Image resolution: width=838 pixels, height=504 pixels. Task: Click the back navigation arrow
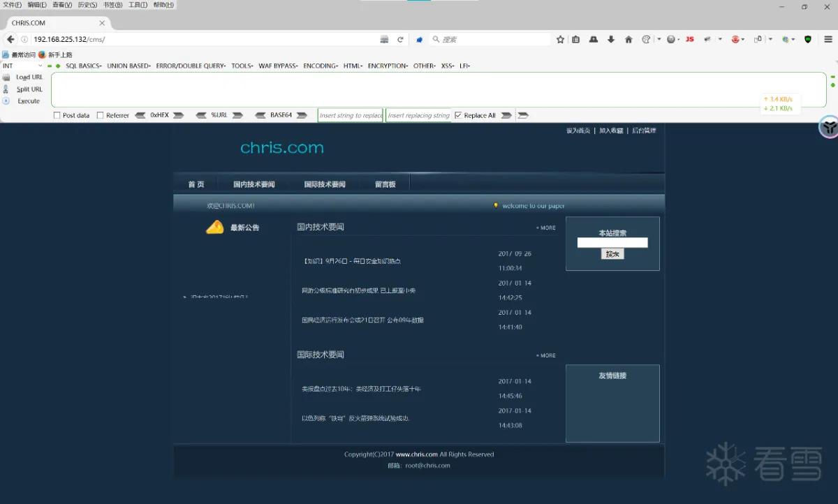[10, 40]
